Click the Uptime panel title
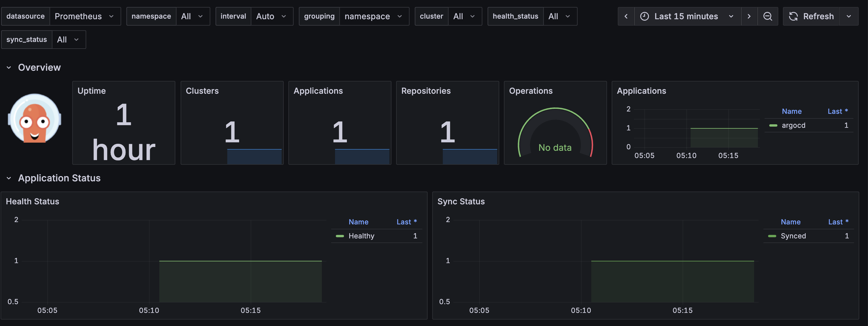Viewport: 868px width, 326px height. pyautogui.click(x=91, y=91)
